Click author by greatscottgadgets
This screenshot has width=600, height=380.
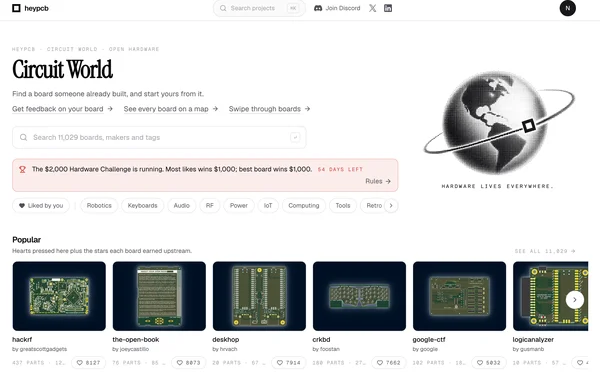[39, 349]
